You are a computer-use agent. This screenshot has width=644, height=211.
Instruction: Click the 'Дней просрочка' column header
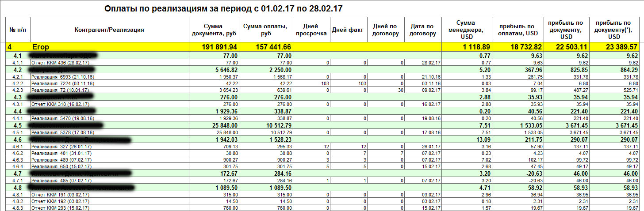312,30
